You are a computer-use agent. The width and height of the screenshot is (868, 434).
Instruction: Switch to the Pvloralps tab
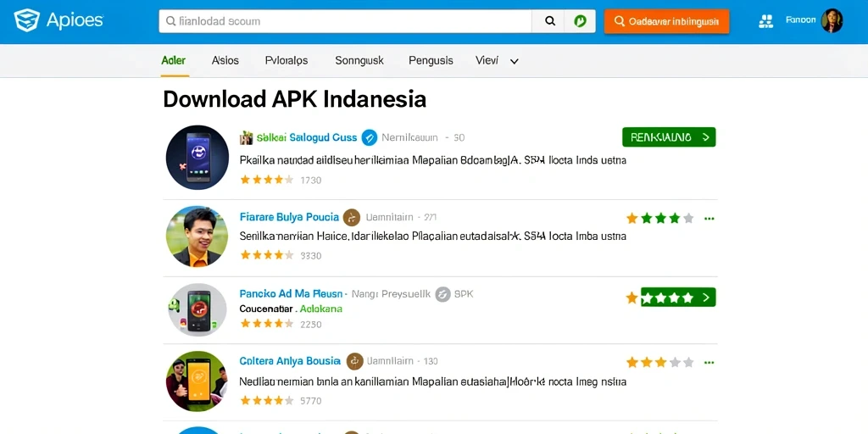tap(287, 60)
